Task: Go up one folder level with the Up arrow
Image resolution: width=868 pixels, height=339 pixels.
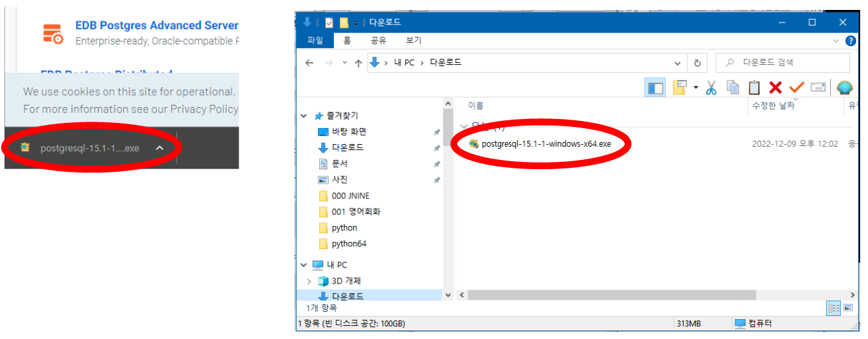Action: [358, 63]
